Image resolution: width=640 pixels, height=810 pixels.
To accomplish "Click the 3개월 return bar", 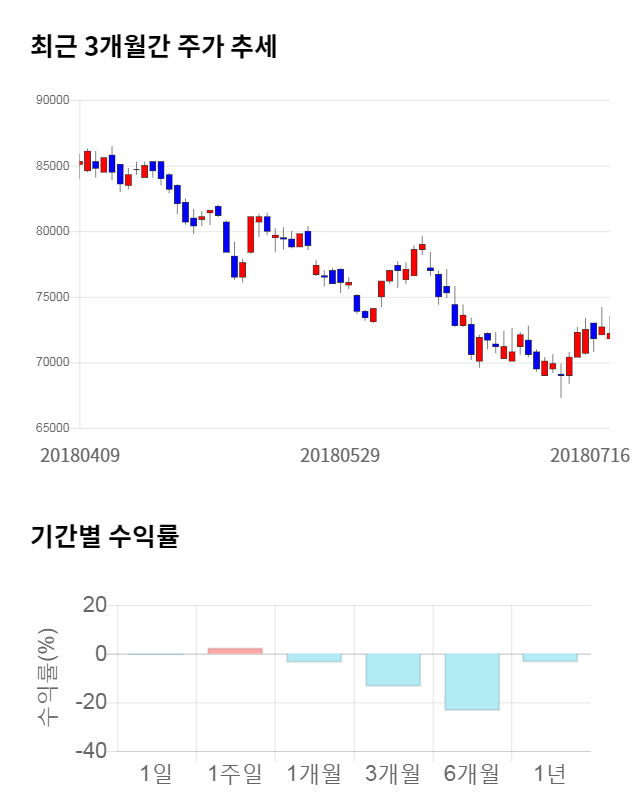I will [393, 670].
